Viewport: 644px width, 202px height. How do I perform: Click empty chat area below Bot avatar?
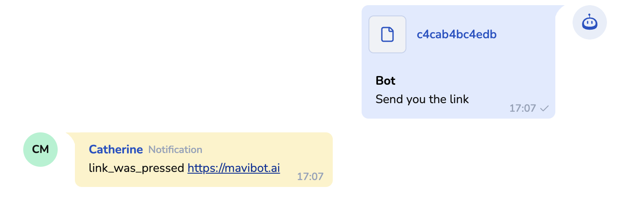pos(589,86)
